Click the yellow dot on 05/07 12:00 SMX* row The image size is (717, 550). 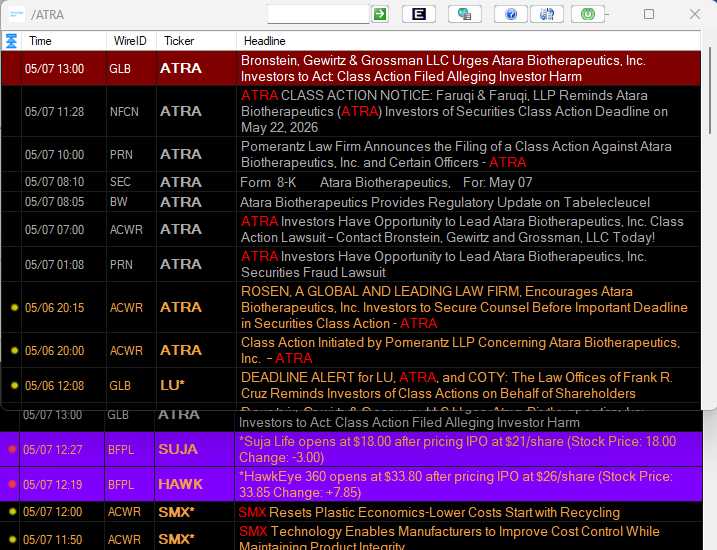pyautogui.click(x=12, y=512)
